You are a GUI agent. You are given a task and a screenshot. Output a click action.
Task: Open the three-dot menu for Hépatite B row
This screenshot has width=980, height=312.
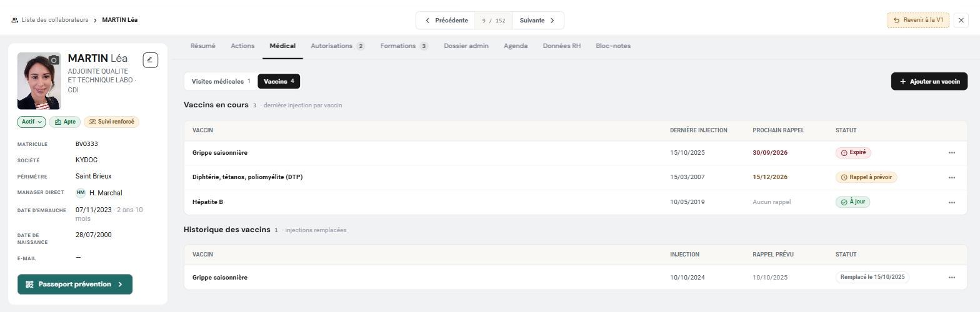pos(952,203)
